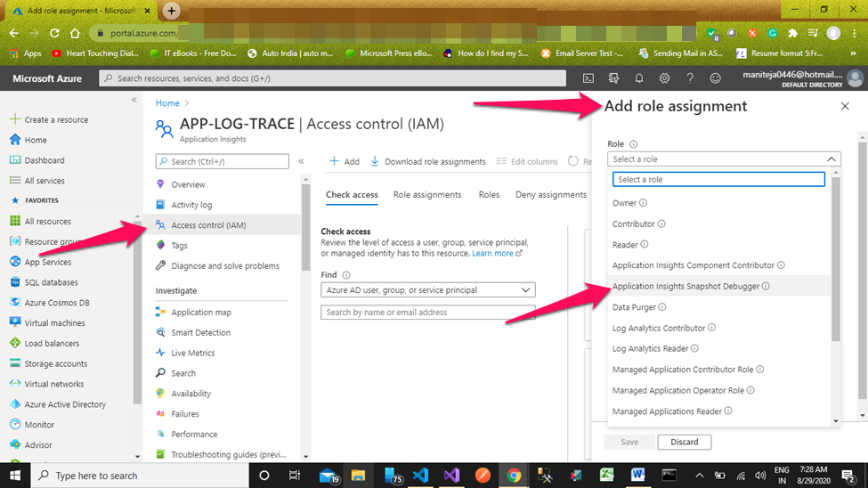This screenshot has height=488, width=868.
Task: Collapse the Select a role dropdown
Action: [831, 159]
